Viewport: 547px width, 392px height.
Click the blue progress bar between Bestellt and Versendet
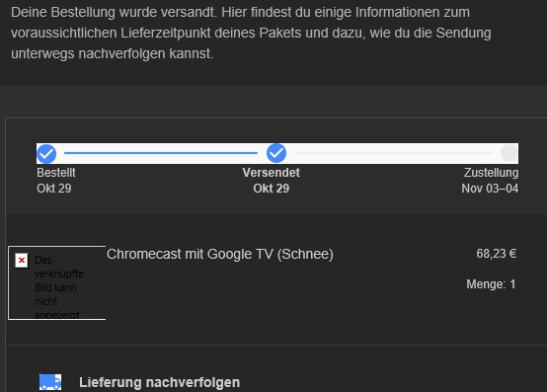(x=161, y=153)
